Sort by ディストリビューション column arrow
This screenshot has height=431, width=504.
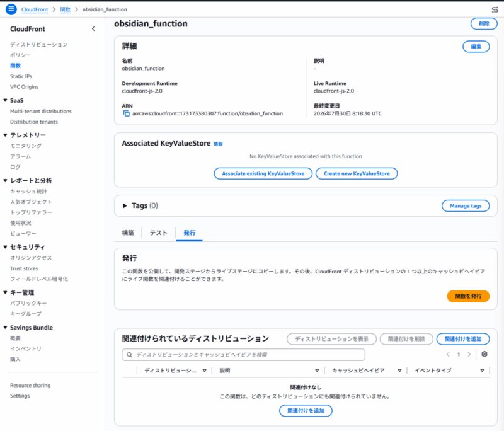tap(204, 371)
